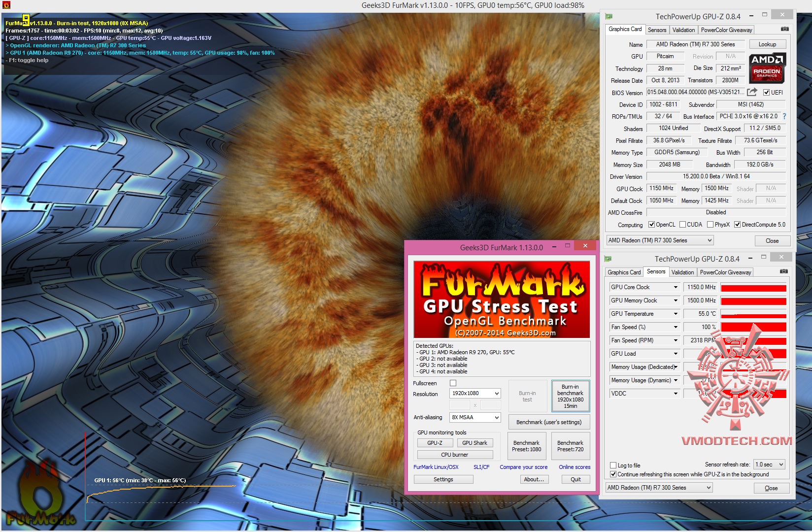Toggle the CUDA checkbox
This screenshot has width=812, height=532.
682,225
